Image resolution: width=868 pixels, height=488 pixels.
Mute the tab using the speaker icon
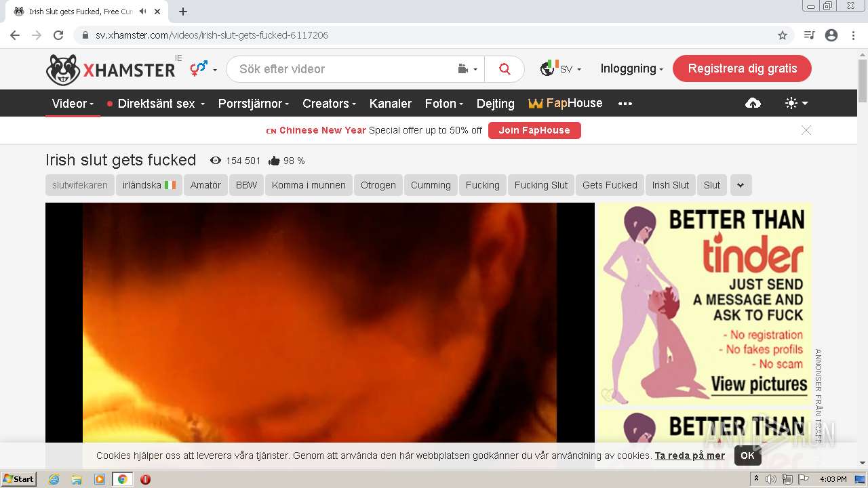click(143, 12)
